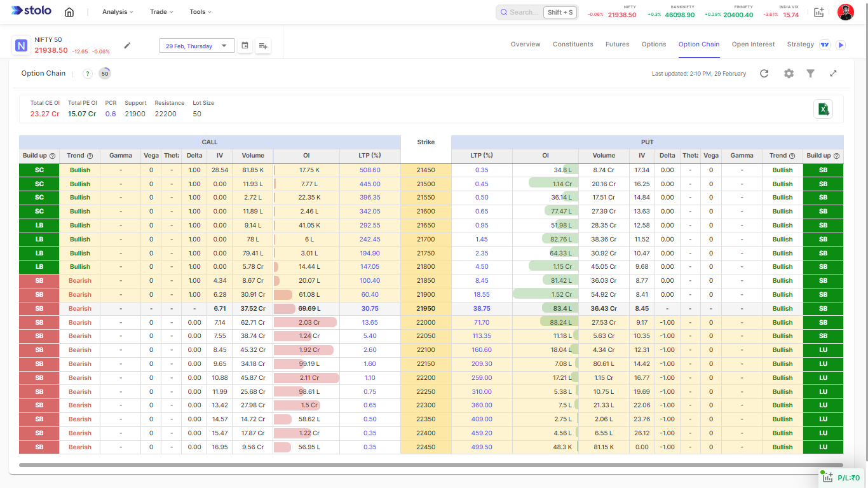This screenshot has width=868, height=488.
Task: Click call LTP 508.60 for strike 21450
Action: pyautogui.click(x=370, y=170)
